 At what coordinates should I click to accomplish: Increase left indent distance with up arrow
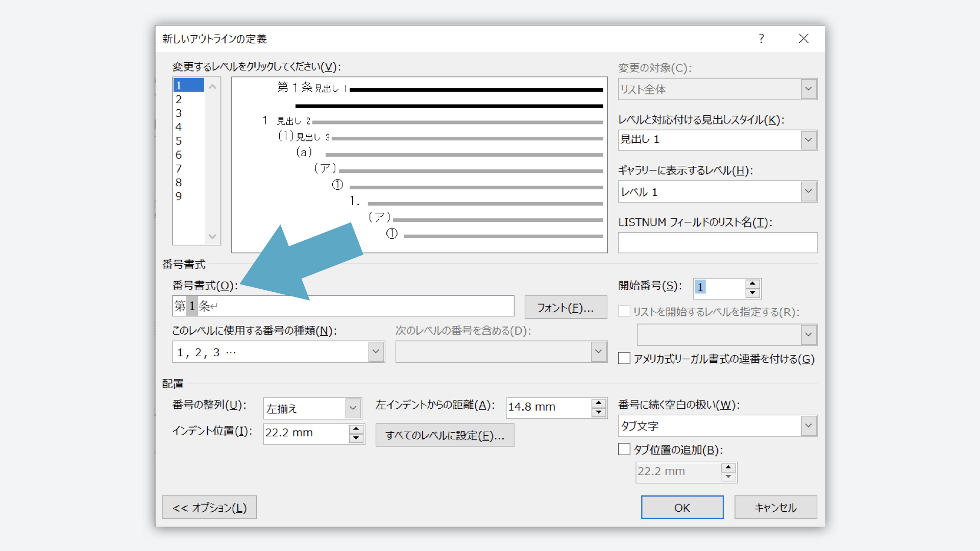pyautogui.click(x=598, y=403)
